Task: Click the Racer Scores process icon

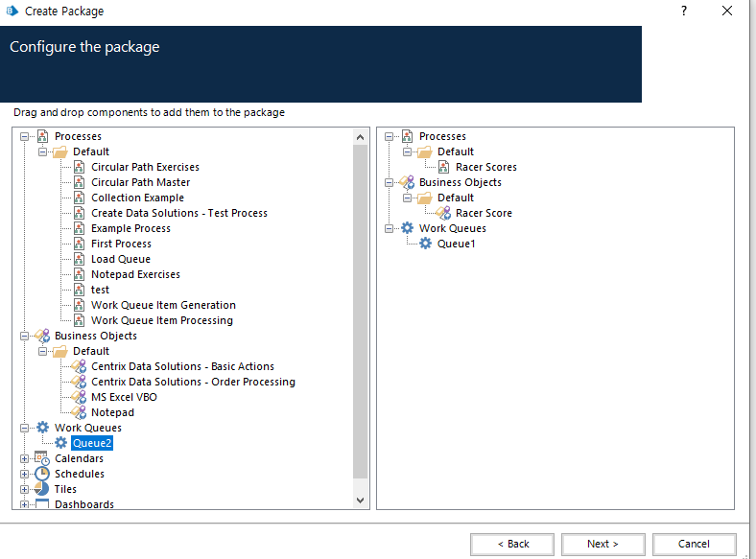Action: pos(444,167)
